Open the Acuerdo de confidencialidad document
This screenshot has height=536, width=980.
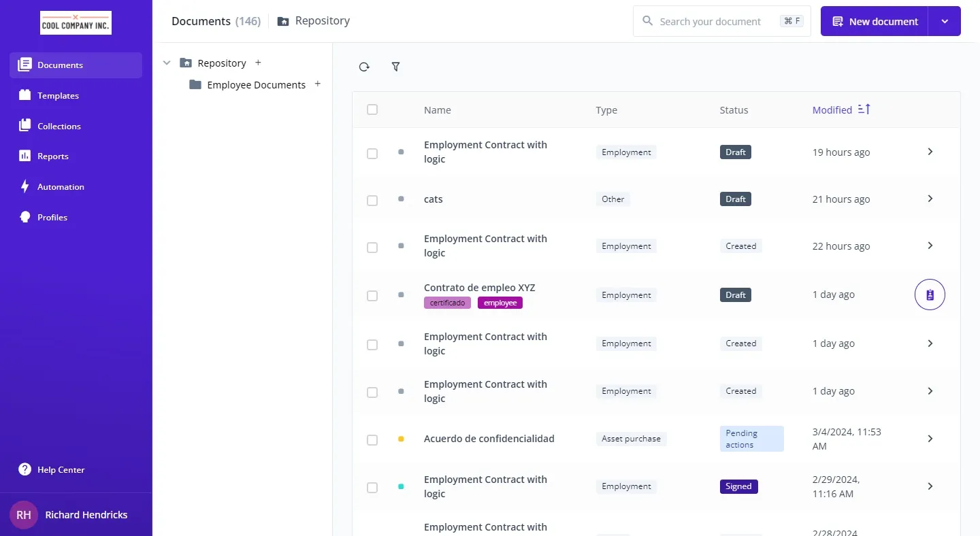click(x=489, y=439)
